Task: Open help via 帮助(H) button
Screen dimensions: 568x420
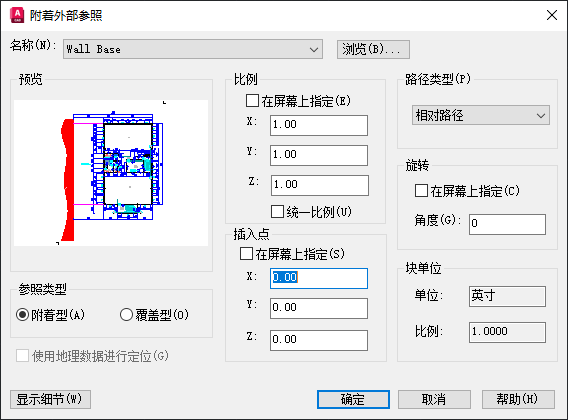Action: point(518,399)
